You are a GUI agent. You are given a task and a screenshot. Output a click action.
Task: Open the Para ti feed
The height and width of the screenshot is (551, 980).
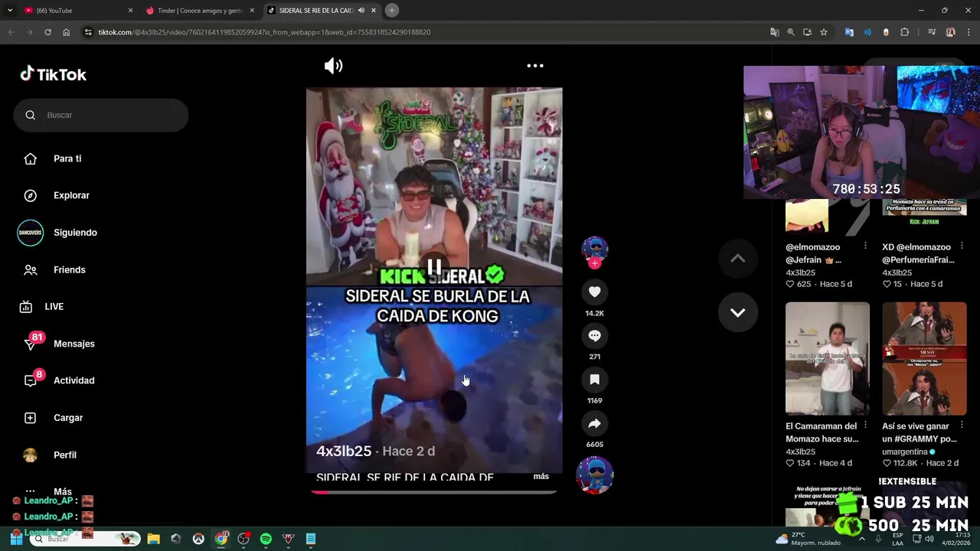click(67, 158)
